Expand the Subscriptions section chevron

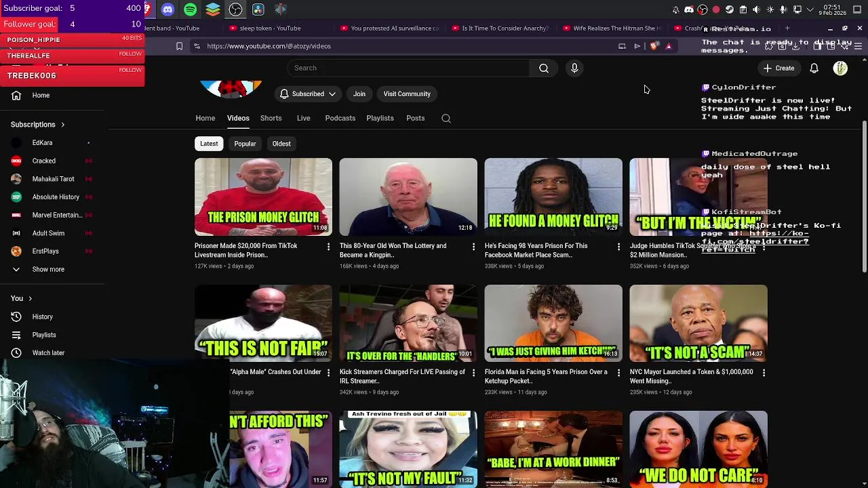coord(62,125)
